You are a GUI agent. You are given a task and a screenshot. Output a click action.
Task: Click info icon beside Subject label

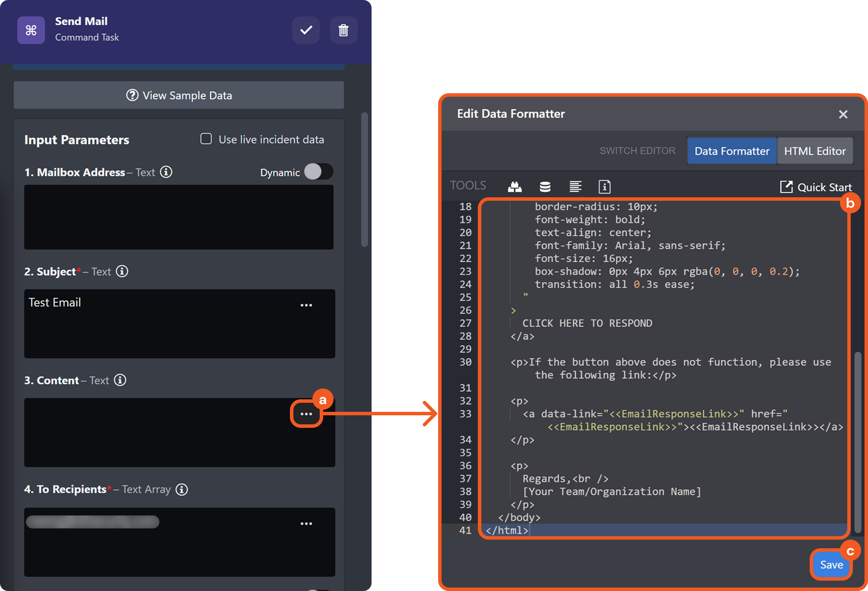coord(122,271)
